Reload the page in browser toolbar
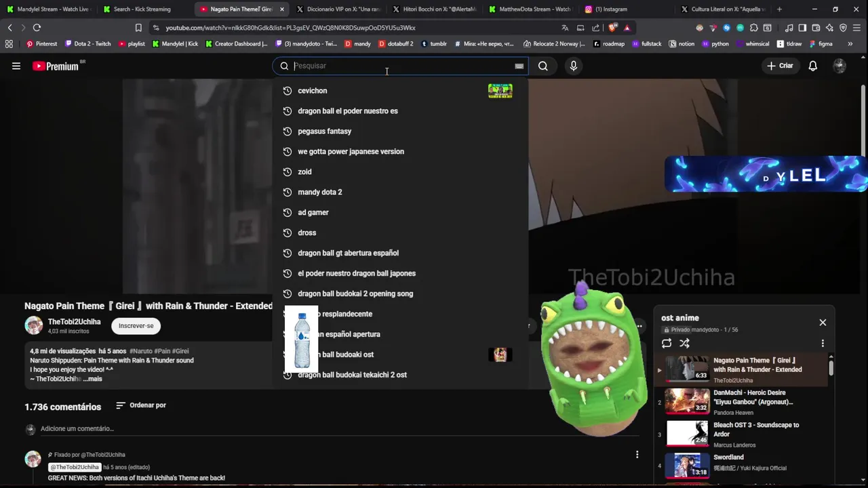Screen dimensions: 868x488 tap(37, 28)
